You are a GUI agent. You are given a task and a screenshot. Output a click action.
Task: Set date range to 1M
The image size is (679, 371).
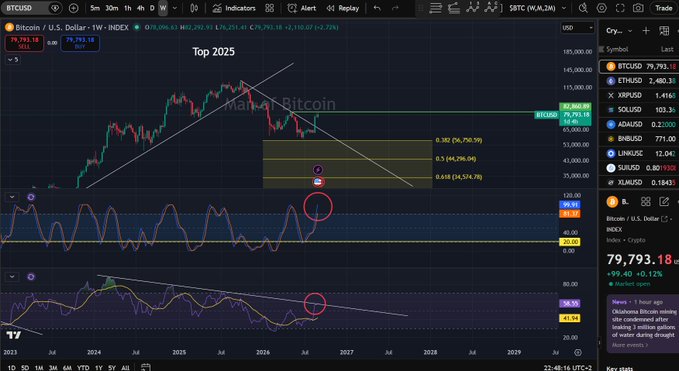point(39,368)
